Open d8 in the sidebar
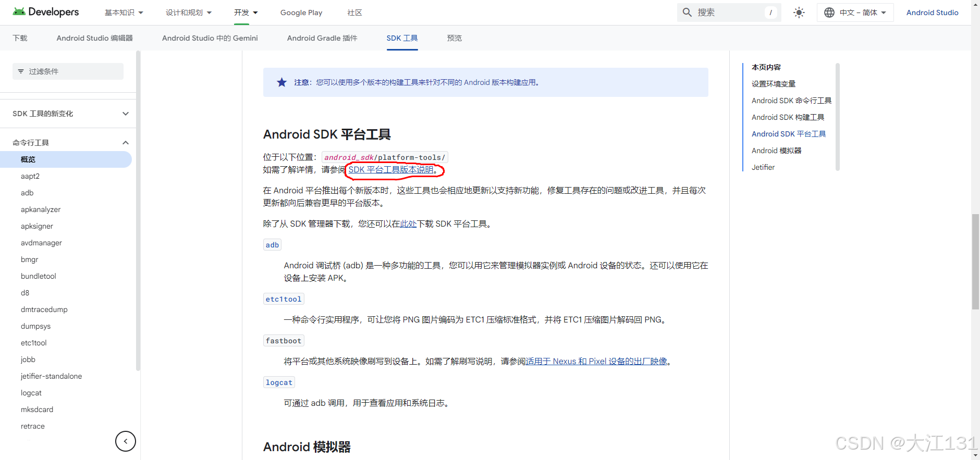This screenshot has height=460, width=980. pos(25,293)
